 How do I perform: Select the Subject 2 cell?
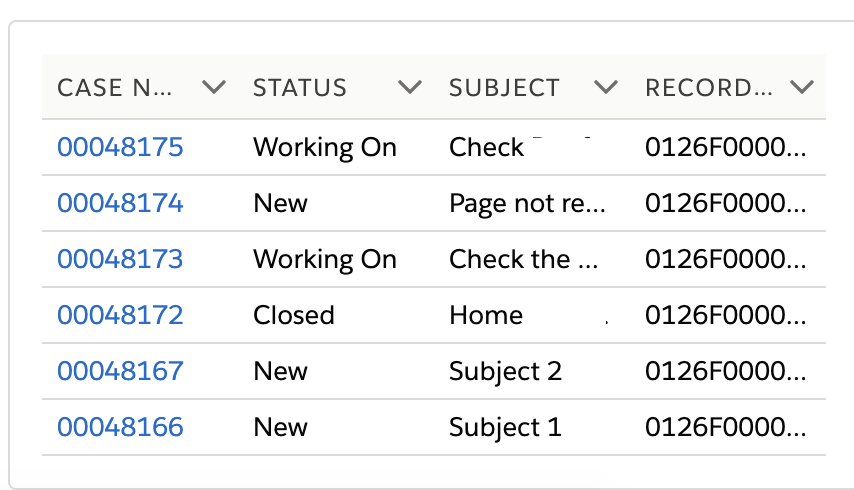(x=505, y=372)
